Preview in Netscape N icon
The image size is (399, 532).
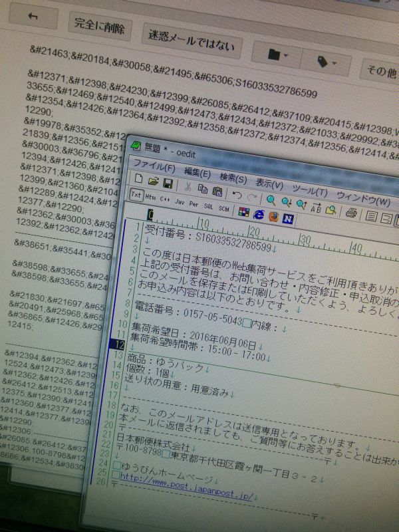pyautogui.click(x=288, y=219)
